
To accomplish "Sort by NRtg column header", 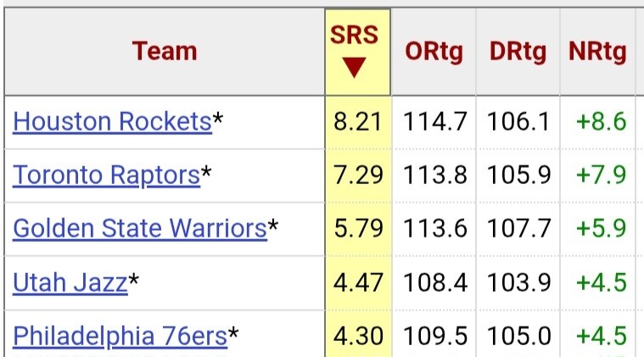I will pyautogui.click(x=597, y=52).
